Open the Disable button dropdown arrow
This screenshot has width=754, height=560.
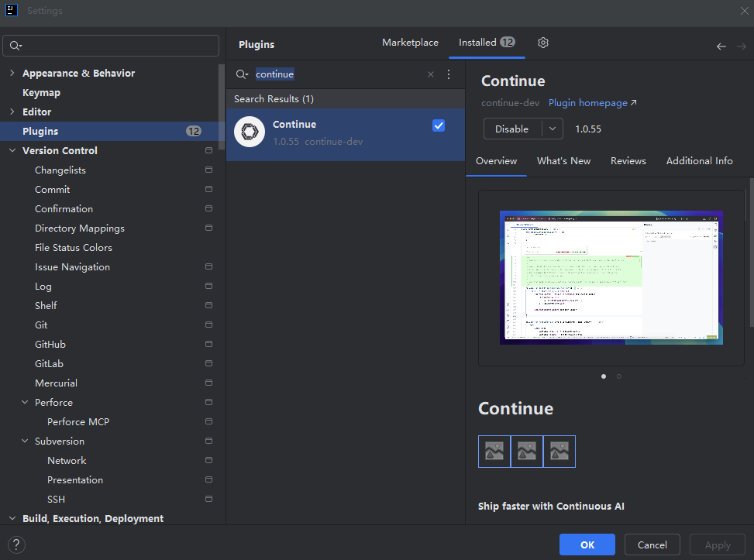click(x=552, y=129)
